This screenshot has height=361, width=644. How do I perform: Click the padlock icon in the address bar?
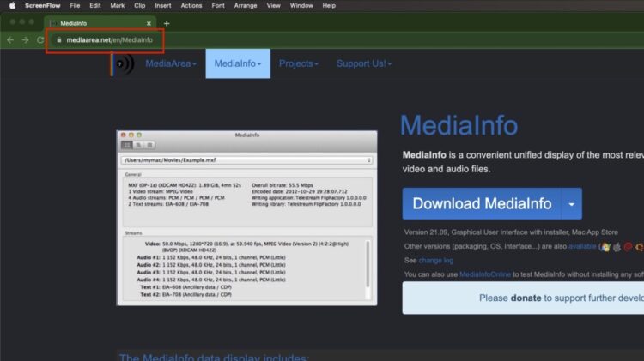coord(59,39)
